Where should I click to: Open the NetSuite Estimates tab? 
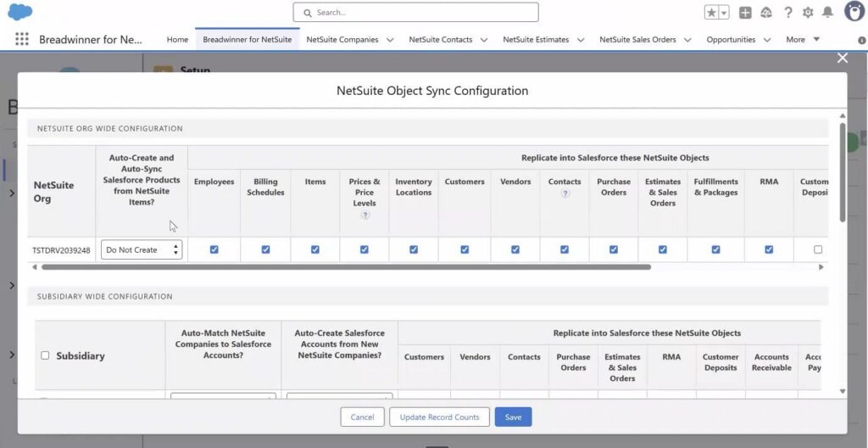(536, 39)
